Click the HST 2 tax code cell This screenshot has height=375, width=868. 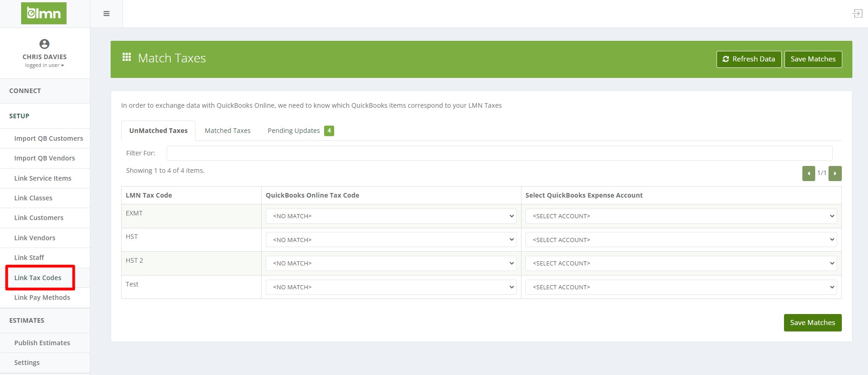pos(191,263)
